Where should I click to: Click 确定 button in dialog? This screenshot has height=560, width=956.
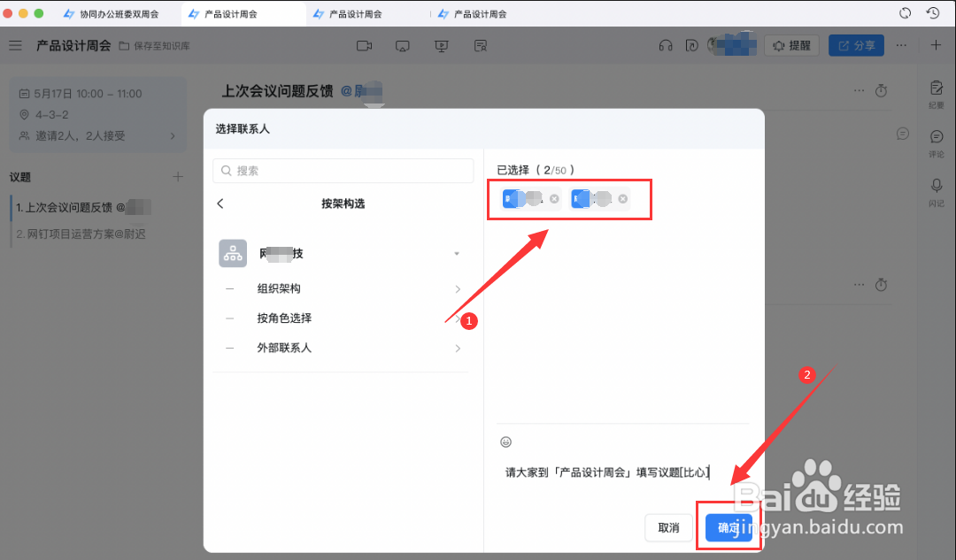(729, 527)
